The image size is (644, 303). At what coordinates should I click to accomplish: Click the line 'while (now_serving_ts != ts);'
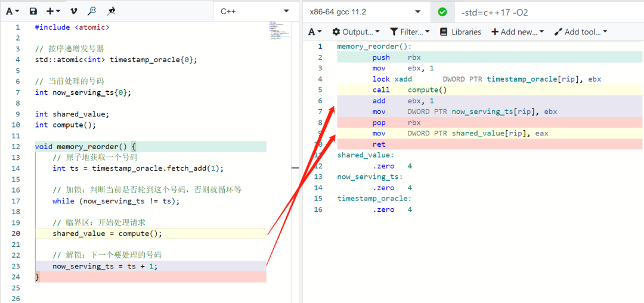pos(116,201)
